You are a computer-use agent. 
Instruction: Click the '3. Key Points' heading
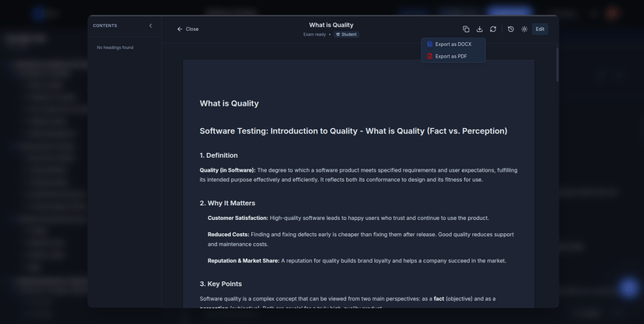(221, 284)
